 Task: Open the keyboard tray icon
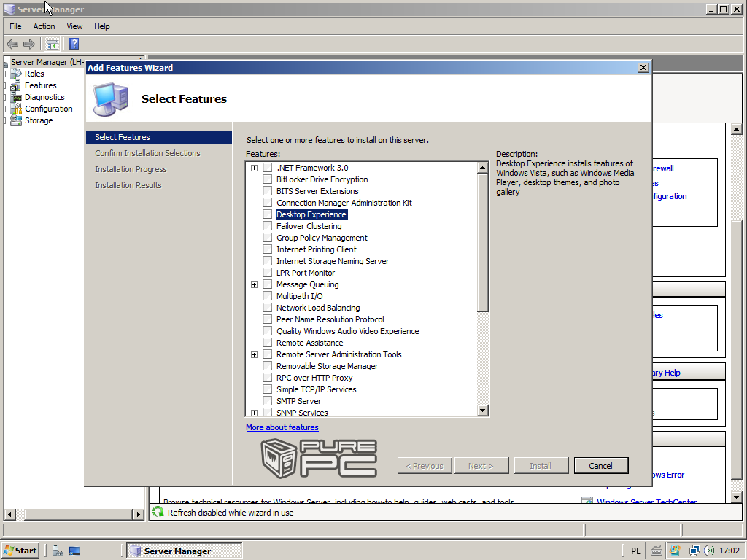pos(657,551)
